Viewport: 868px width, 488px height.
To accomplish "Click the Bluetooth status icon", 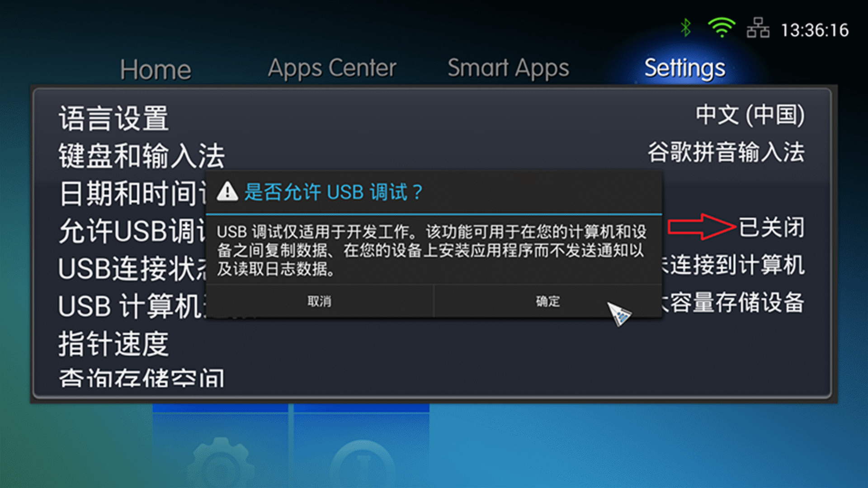I will coord(686,28).
